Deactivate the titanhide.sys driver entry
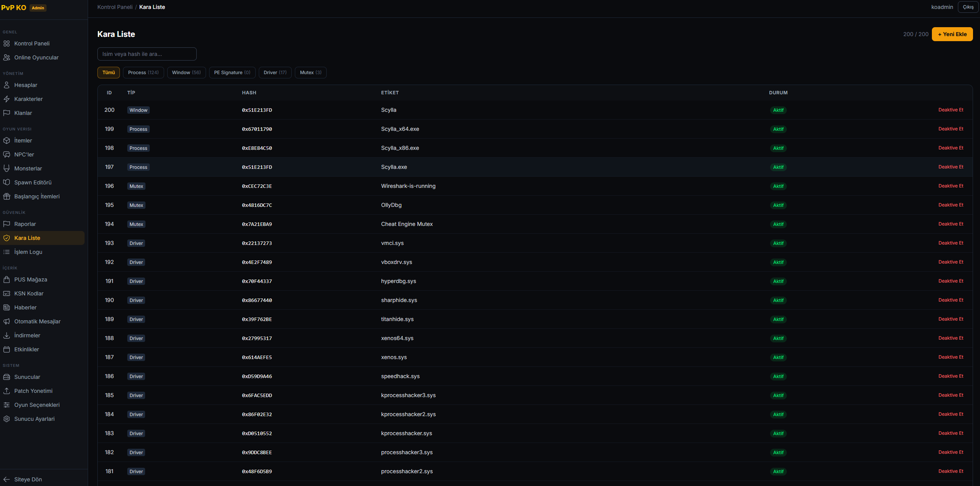The image size is (980, 486). coord(951,319)
